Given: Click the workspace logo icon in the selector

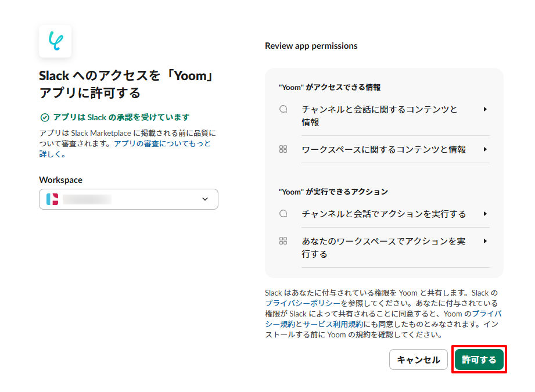Looking at the screenshot, I should [52, 199].
